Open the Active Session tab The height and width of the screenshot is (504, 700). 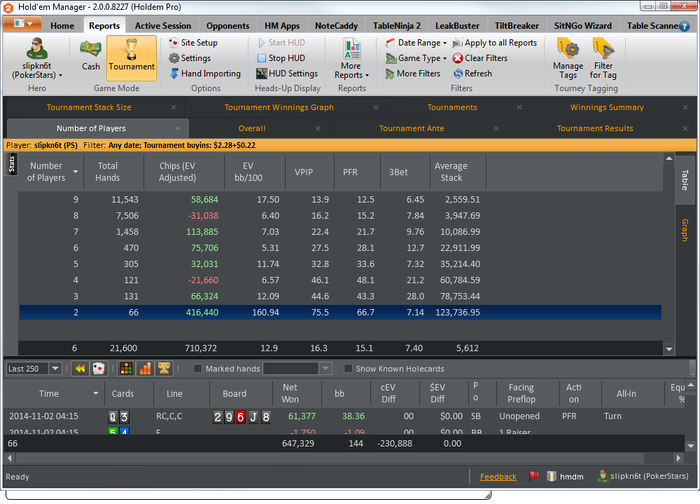pyautogui.click(x=162, y=26)
